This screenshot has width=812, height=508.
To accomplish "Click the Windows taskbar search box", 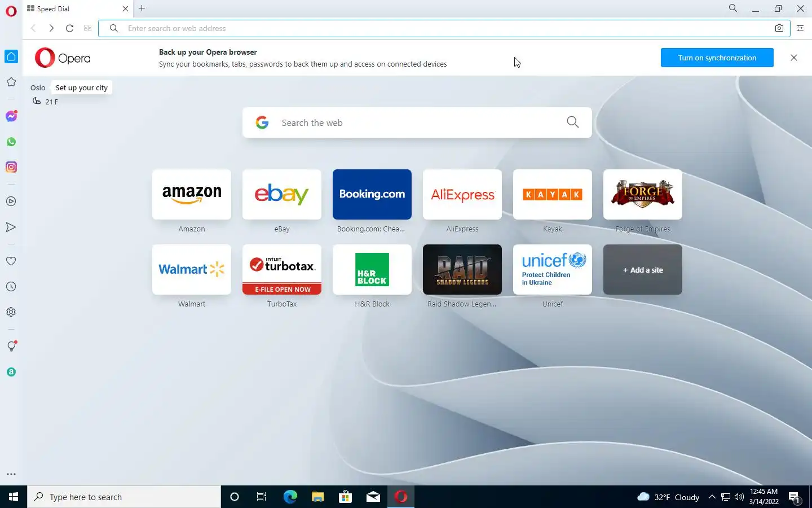I will 124,497.
